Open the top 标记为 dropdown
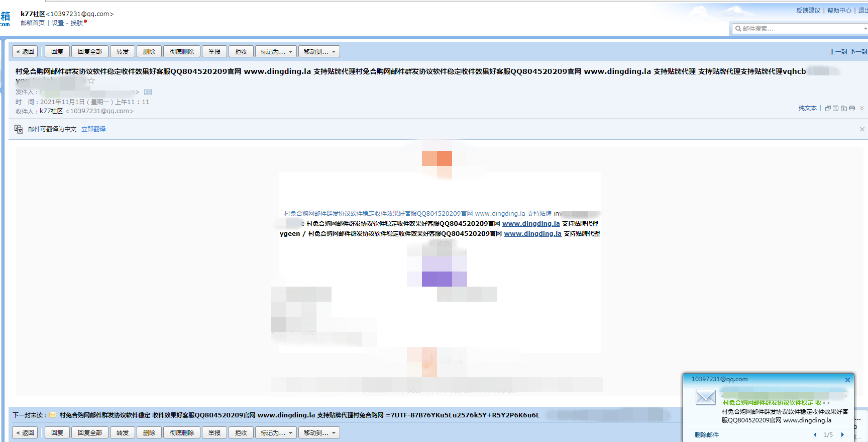 (276, 51)
